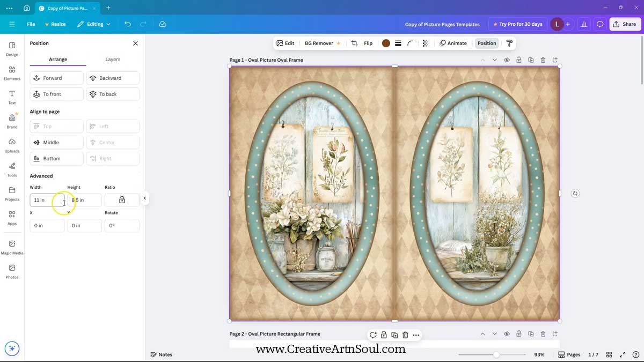Click the Undo arrow

[x=127, y=24]
